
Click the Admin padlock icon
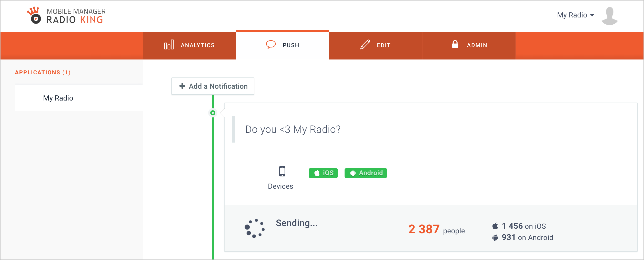[x=455, y=44]
